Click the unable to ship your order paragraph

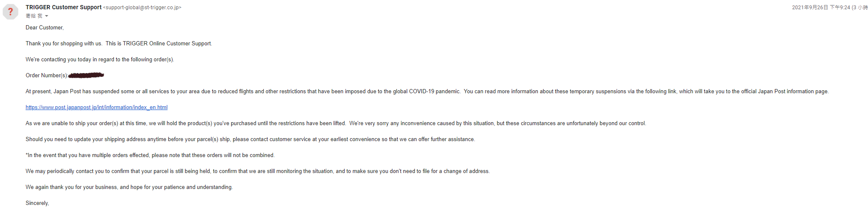tap(336, 123)
